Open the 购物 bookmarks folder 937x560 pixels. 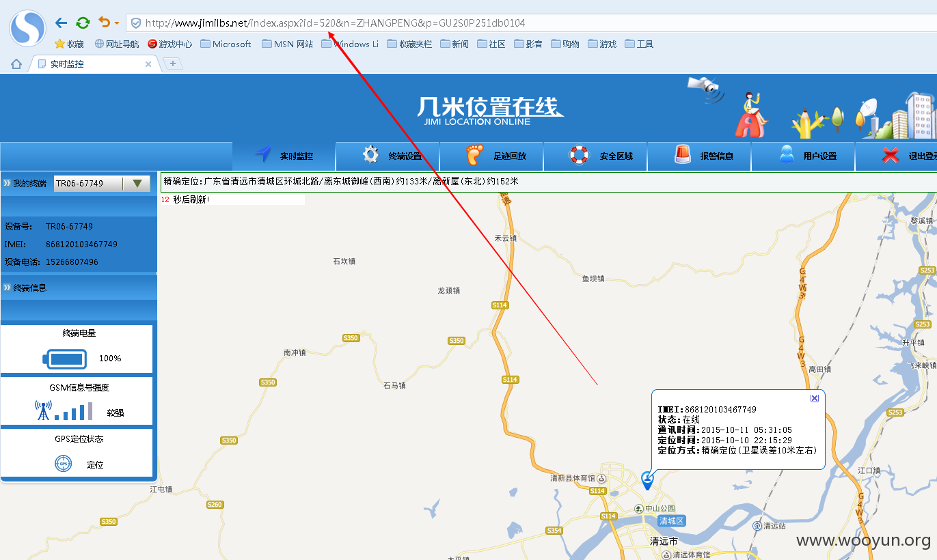(x=565, y=44)
